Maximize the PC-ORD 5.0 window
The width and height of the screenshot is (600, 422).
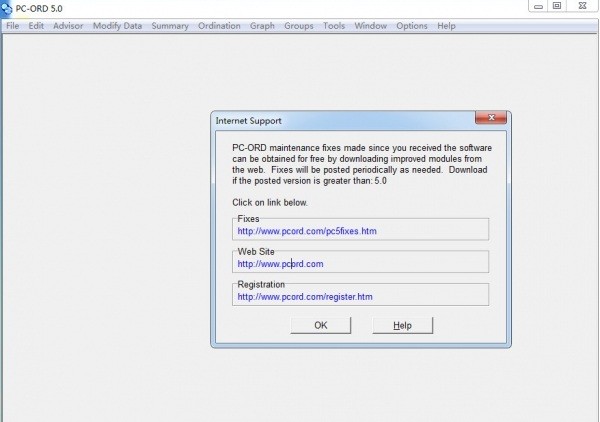[x=557, y=6]
